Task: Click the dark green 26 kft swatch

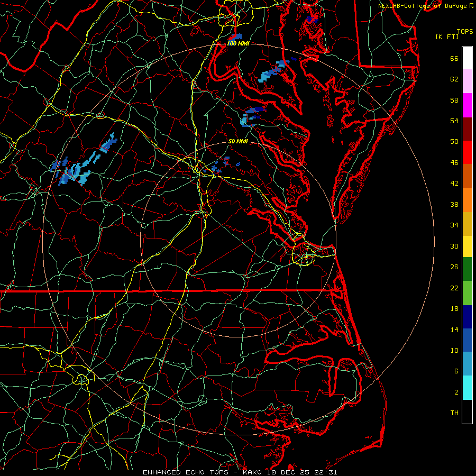Action: (x=467, y=269)
